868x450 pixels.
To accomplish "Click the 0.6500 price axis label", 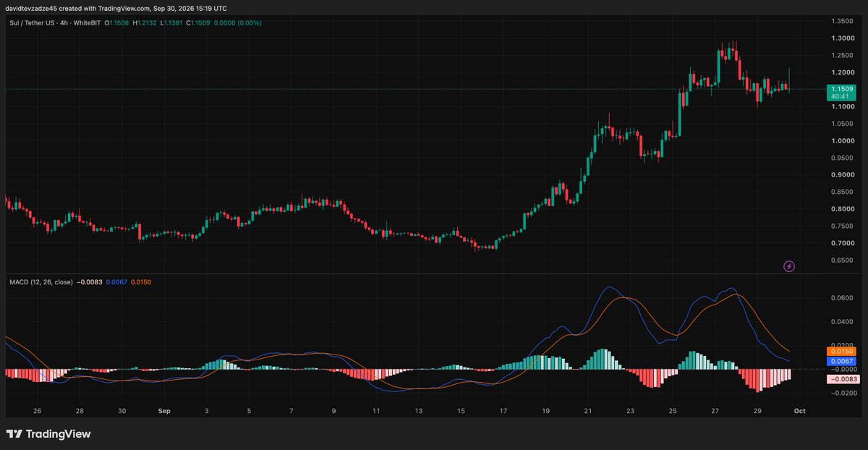I will coord(841,260).
